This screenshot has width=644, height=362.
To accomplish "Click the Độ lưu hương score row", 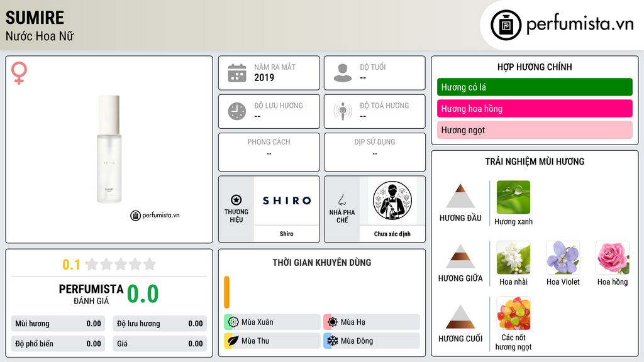I will (x=160, y=324).
